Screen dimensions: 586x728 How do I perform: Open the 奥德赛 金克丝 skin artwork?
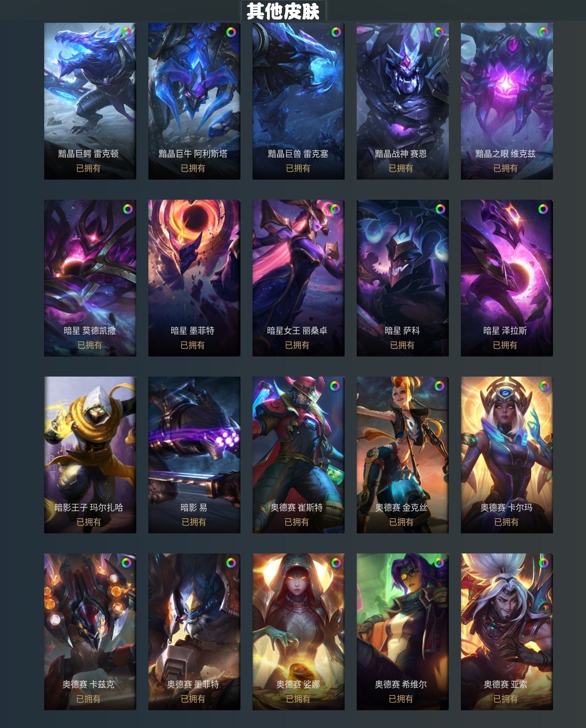click(403, 455)
